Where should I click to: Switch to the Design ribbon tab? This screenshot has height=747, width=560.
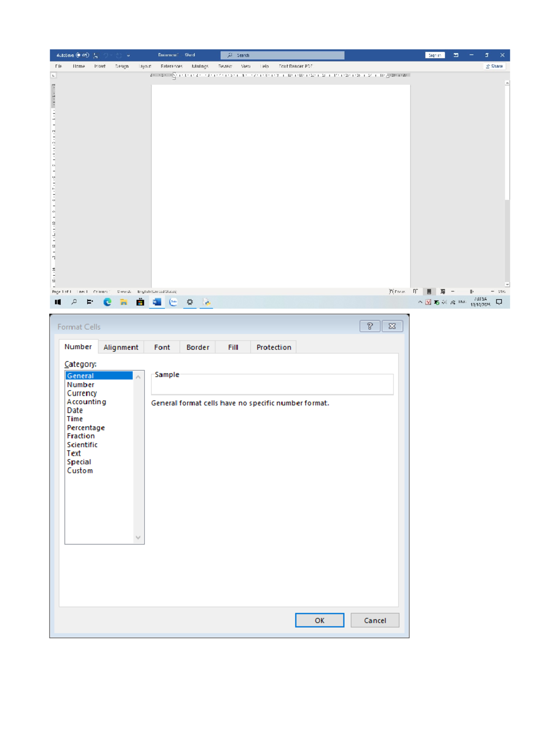tap(122, 66)
